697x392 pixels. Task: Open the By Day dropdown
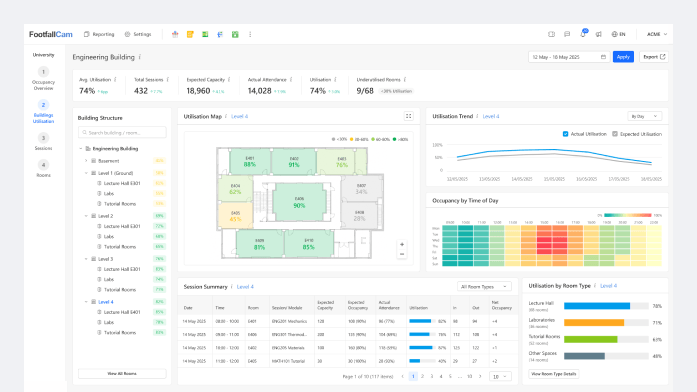[x=644, y=116]
